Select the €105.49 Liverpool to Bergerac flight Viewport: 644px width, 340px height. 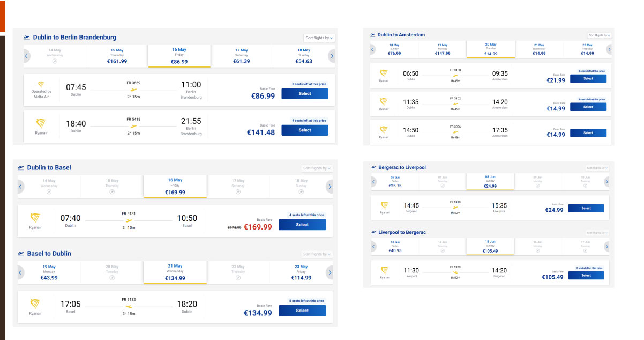(x=586, y=275)
